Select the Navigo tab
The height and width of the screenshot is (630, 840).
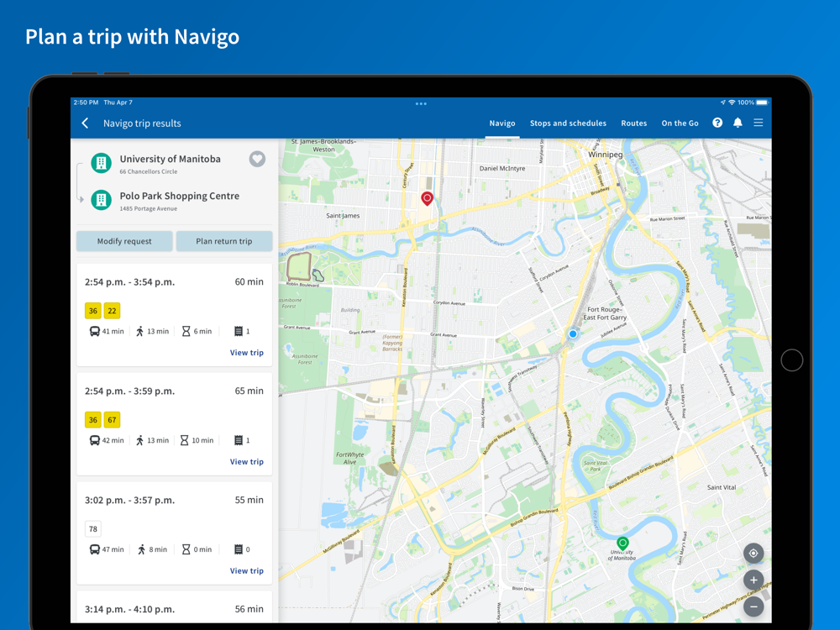coord(502,123)
